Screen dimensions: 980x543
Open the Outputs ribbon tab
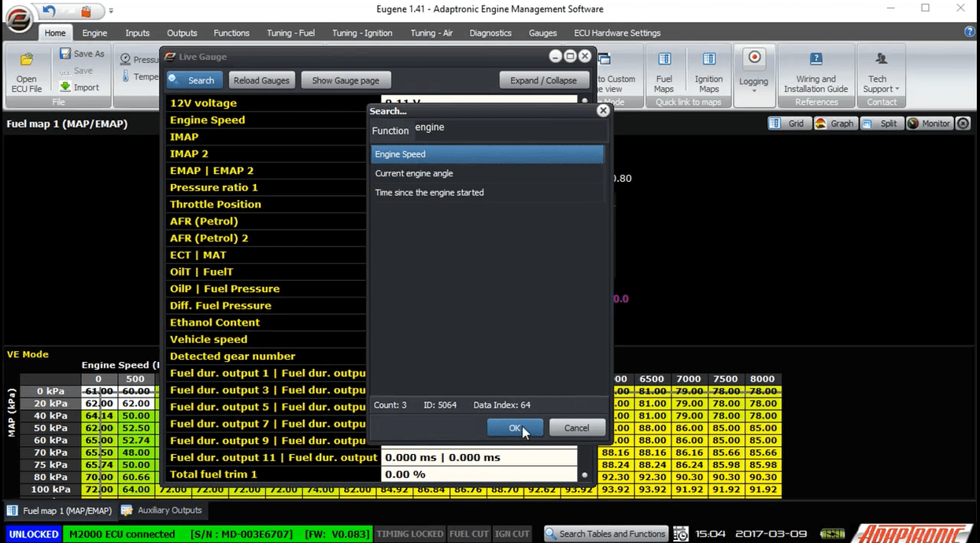[x=182, y=33]
